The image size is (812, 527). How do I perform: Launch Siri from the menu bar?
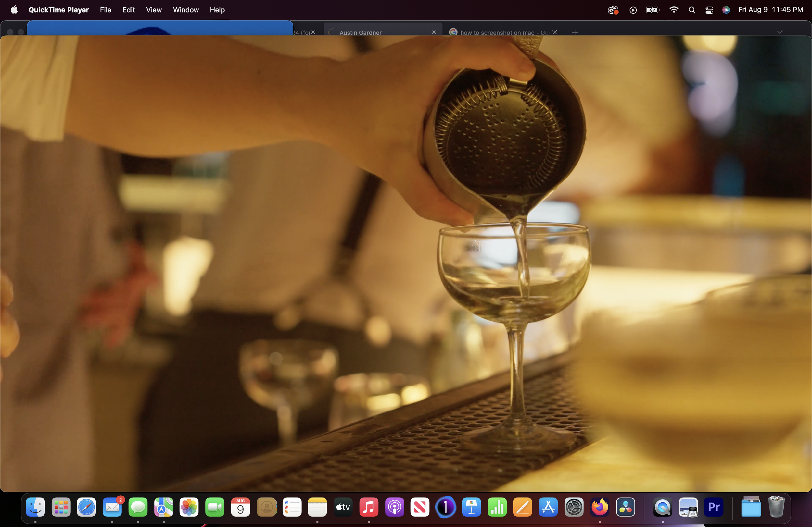pyautogui.click(x=726, y=10)
